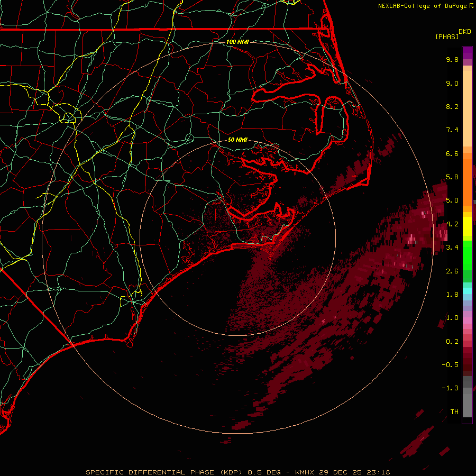This screenshot has height=476, width=476.
Task: Select the 9.8 value on the scale
Action: coord(452,59)
